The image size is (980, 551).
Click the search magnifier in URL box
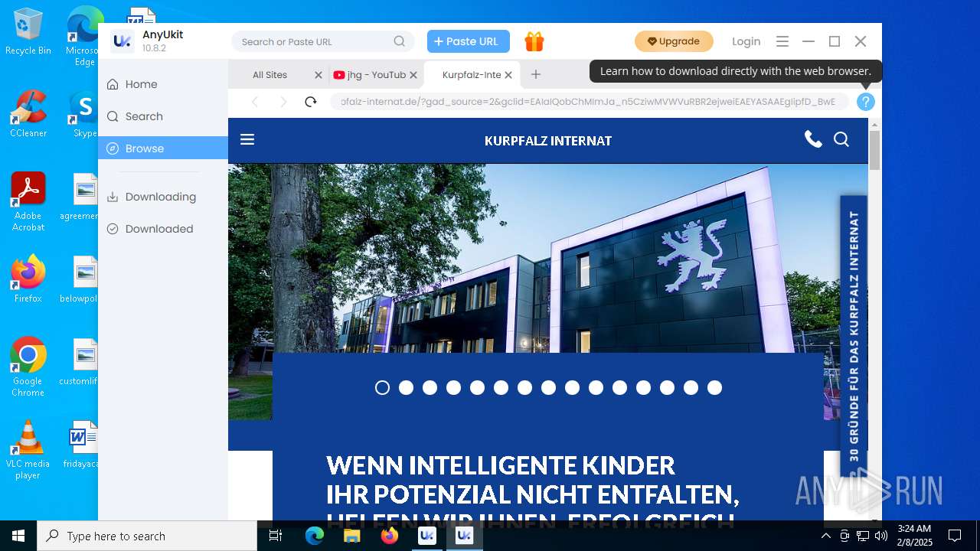[x=400, y=41]
